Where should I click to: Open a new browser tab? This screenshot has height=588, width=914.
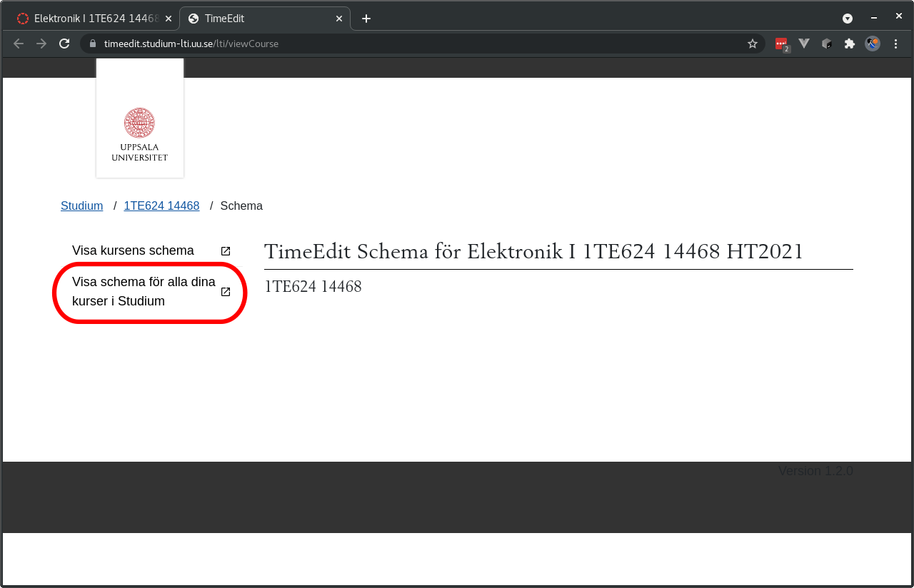click(366, 19)
